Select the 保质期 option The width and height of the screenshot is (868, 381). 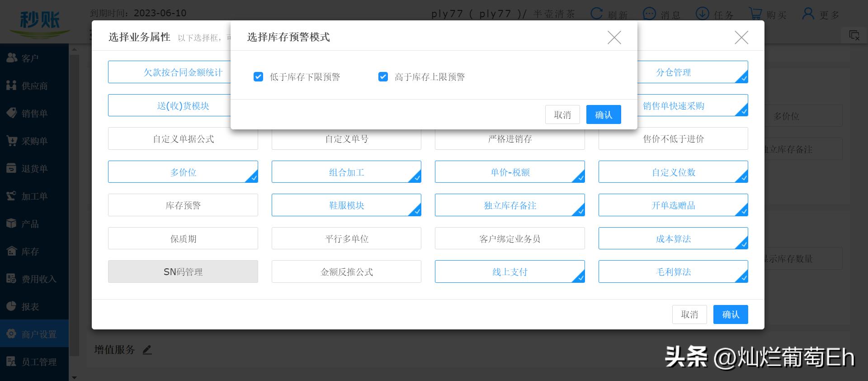click(183, 238)
